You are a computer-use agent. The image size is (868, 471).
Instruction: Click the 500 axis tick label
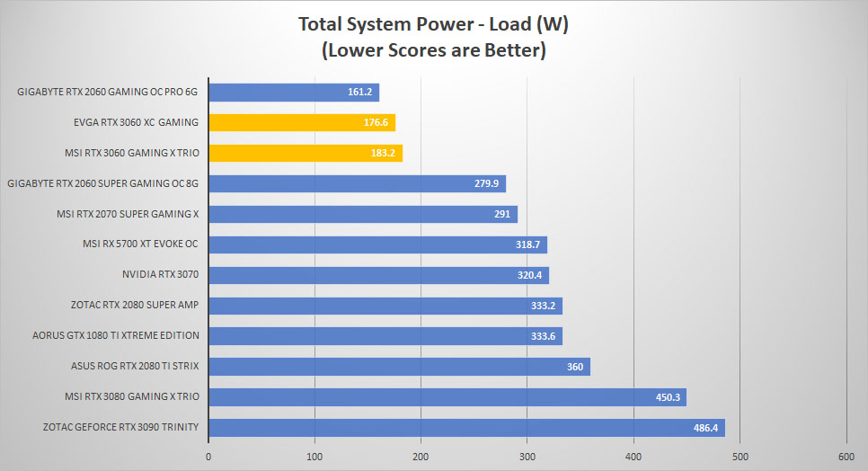point(740,457)
